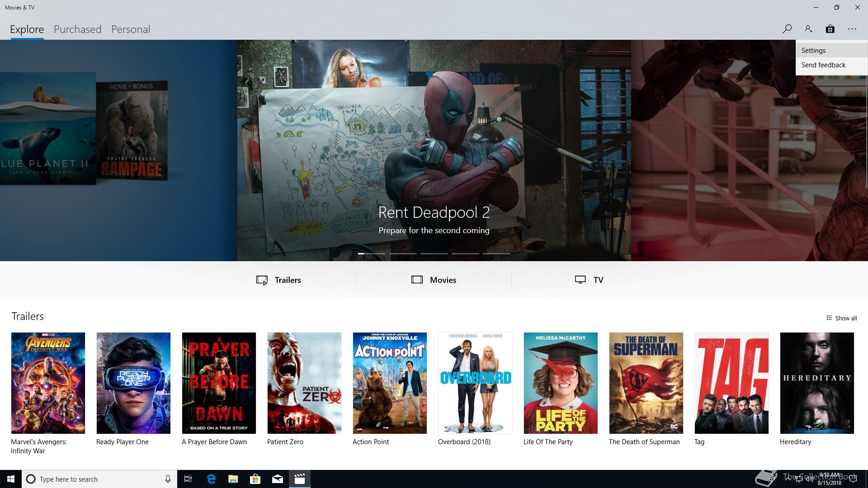Click the Trailers category label
The height and width of the screenshot is (488, 868).
click(x=288, y=280)
